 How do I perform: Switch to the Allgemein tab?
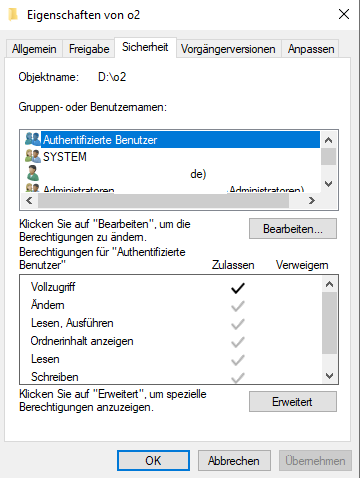[x=34, y=49]
